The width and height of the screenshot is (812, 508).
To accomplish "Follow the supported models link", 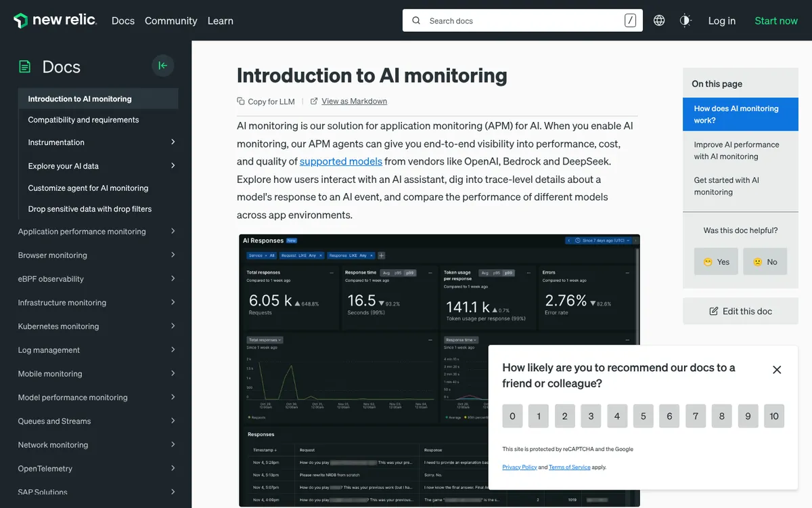I will (x=341, y=161).
